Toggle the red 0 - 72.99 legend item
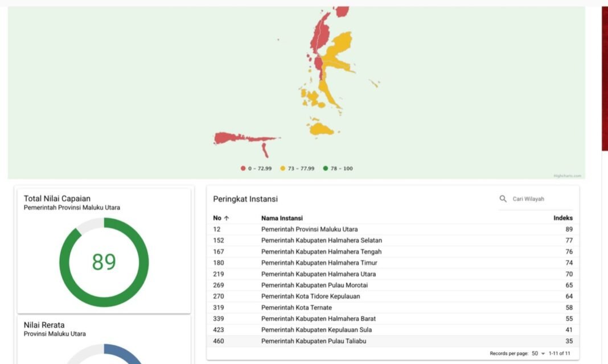This screenshot has width=608, height=364. coord(256,168)
